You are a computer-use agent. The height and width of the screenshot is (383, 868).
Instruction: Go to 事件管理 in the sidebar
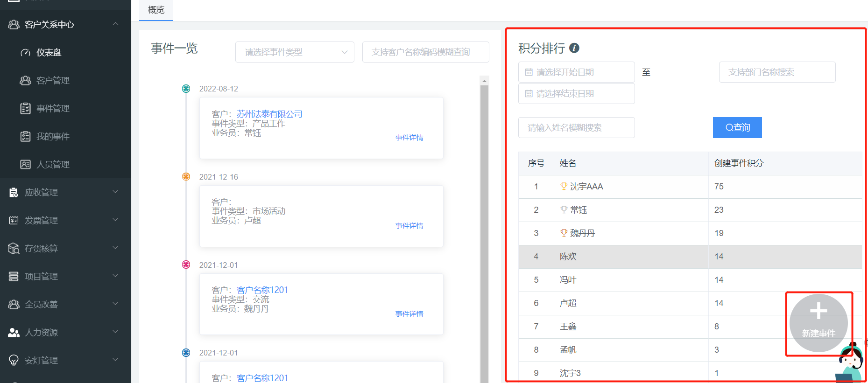[53, 109]
